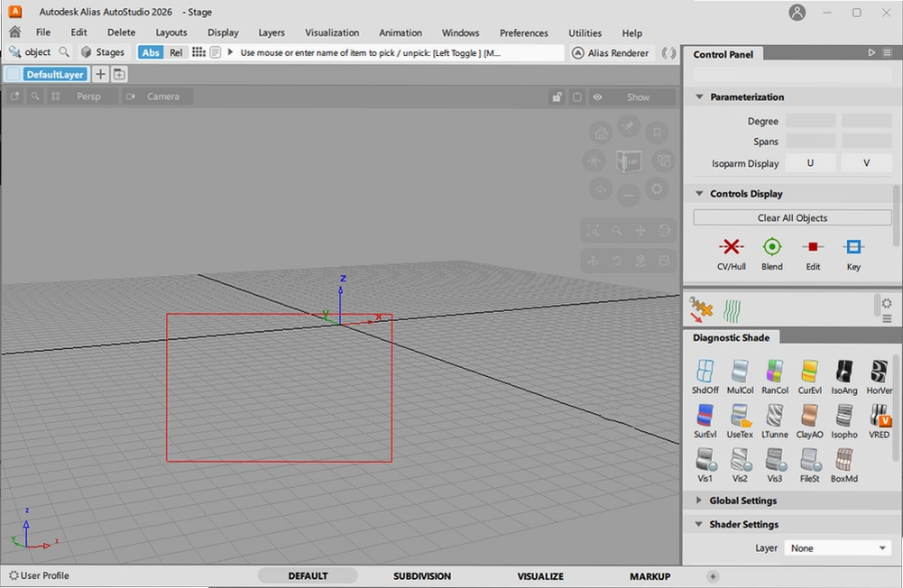This screenshot has width=903, height=588.
Task: Toggle the U isoparm display
Action: pos(810,163)
